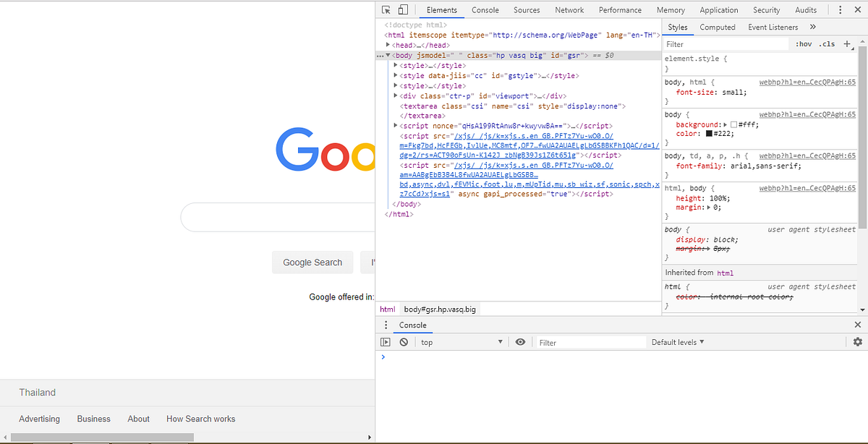Image resolution: width=868 pixels, height=444 pixels.
Task: Open the Network panel
Action: coord(569,9)
